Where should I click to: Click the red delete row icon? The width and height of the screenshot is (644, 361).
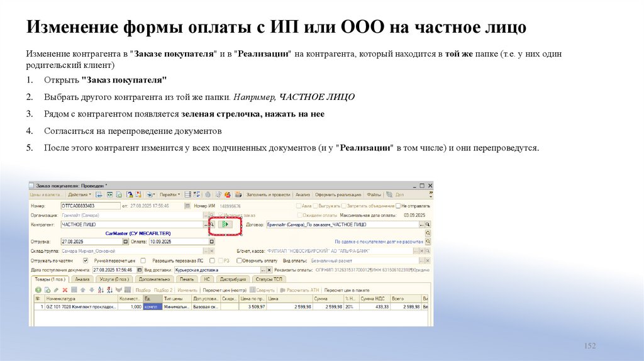pyautogui.click(x=65, y=290)
